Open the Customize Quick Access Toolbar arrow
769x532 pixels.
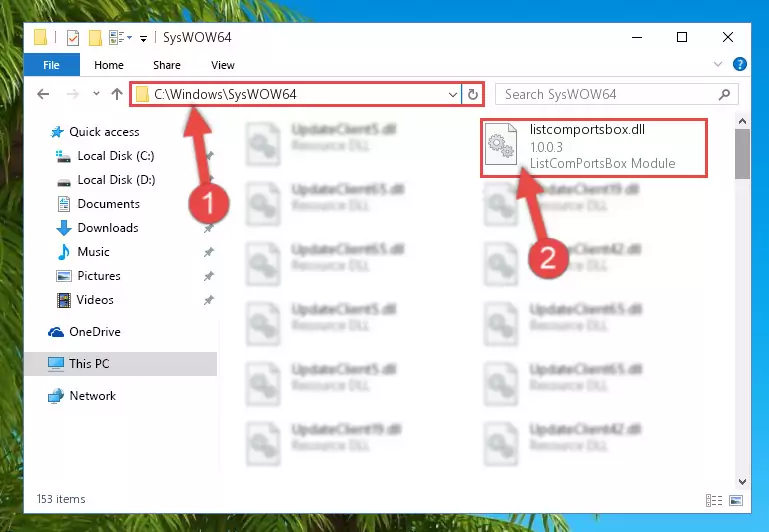coord(143,38)
